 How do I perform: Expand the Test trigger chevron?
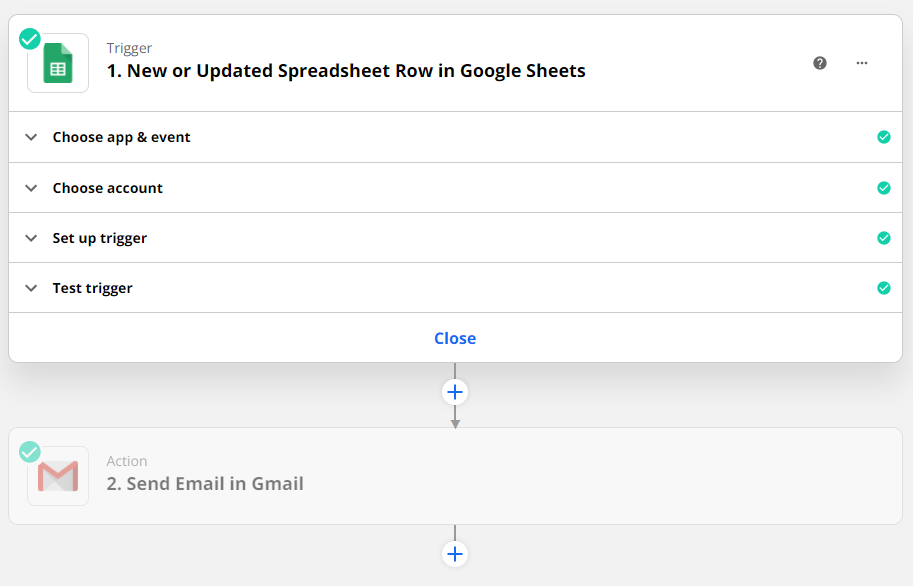[x=31, y=288]
